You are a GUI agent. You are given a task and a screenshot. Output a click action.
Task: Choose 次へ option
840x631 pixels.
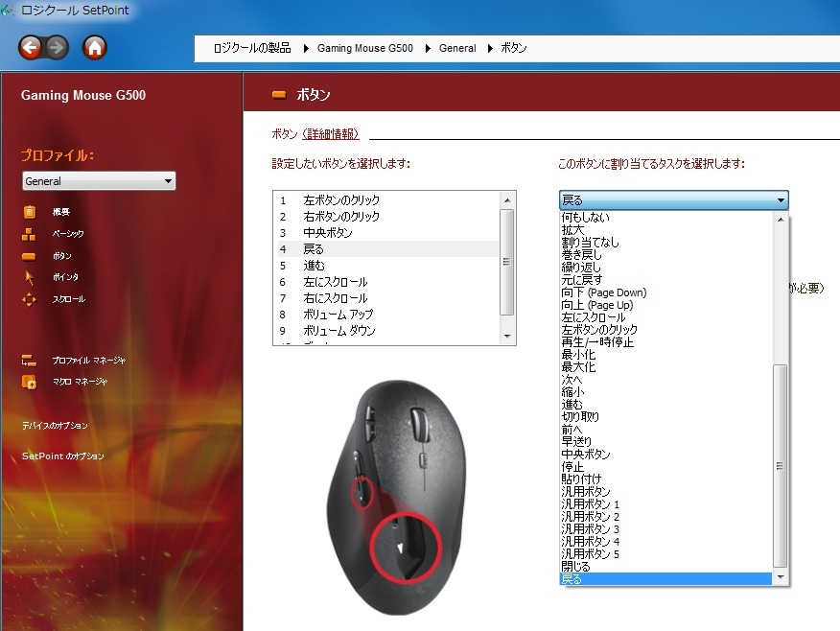click(x=665, y=380)
